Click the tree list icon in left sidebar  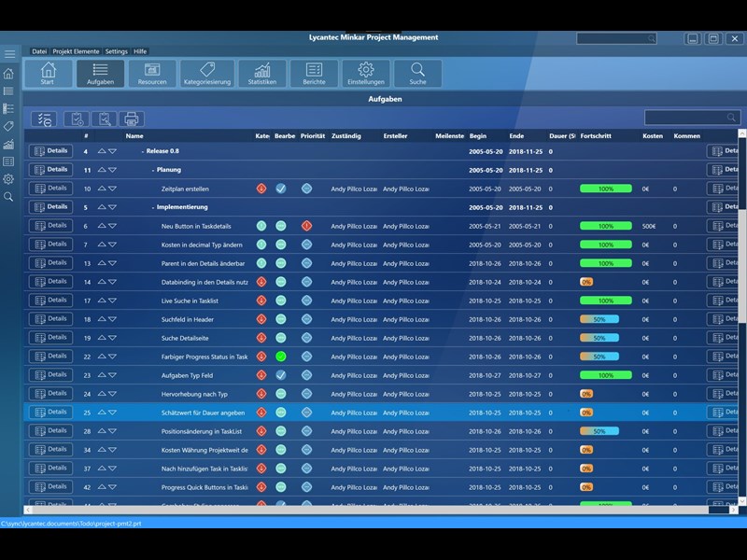[8, 108]
